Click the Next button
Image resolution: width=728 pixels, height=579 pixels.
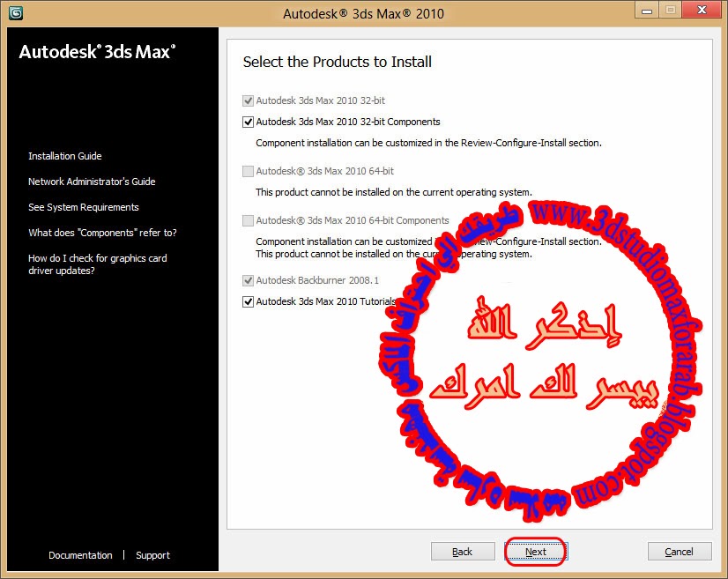pos(536,552)
